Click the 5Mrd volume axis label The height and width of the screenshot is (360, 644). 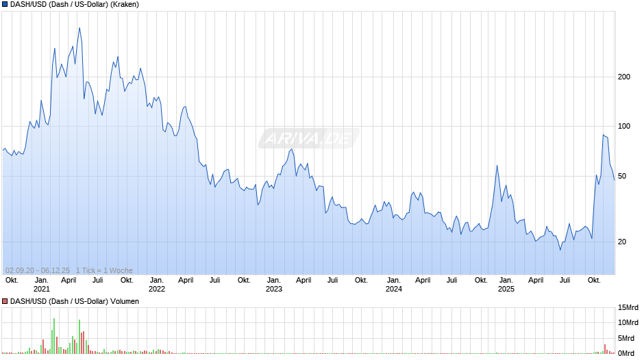click(x=626, y=338)
